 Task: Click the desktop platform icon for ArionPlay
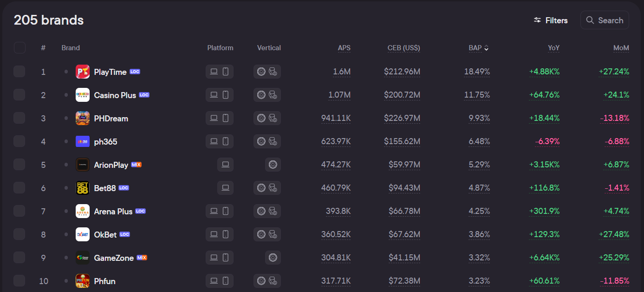click(225, 165)
